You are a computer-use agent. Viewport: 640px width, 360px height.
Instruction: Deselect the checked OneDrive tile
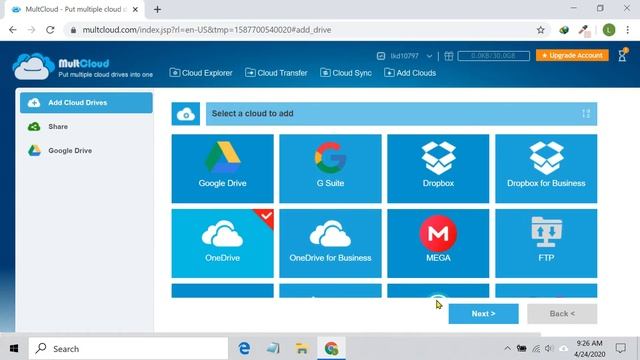(x=222, y=243)
